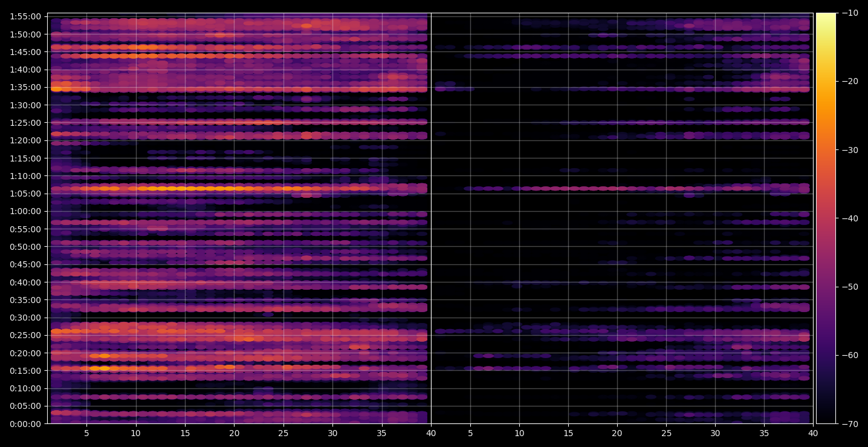Click the 1:00:00 time label

click(25, 211)
